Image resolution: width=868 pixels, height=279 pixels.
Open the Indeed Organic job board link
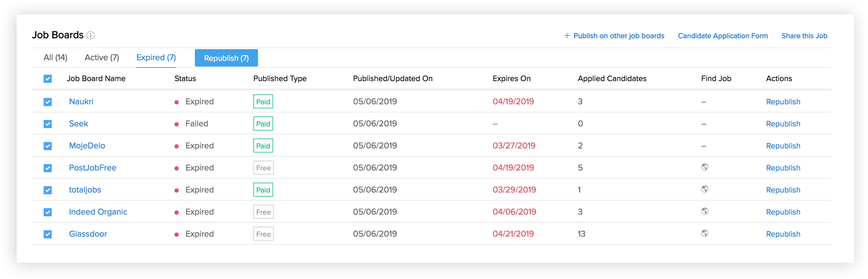(98, 212)
